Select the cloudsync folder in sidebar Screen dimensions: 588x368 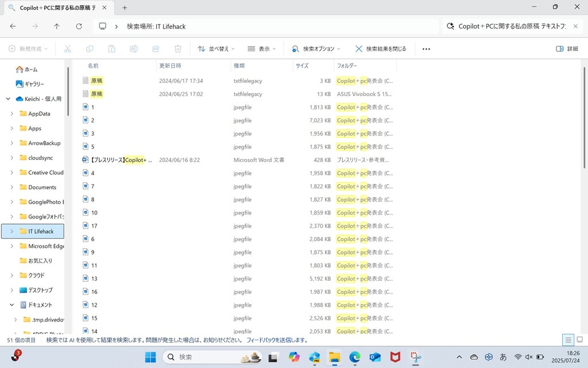pyautogui.click(x=36, y=158)
